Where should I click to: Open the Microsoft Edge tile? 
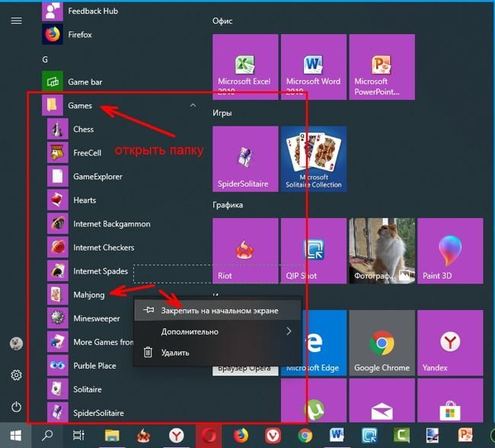324,343
